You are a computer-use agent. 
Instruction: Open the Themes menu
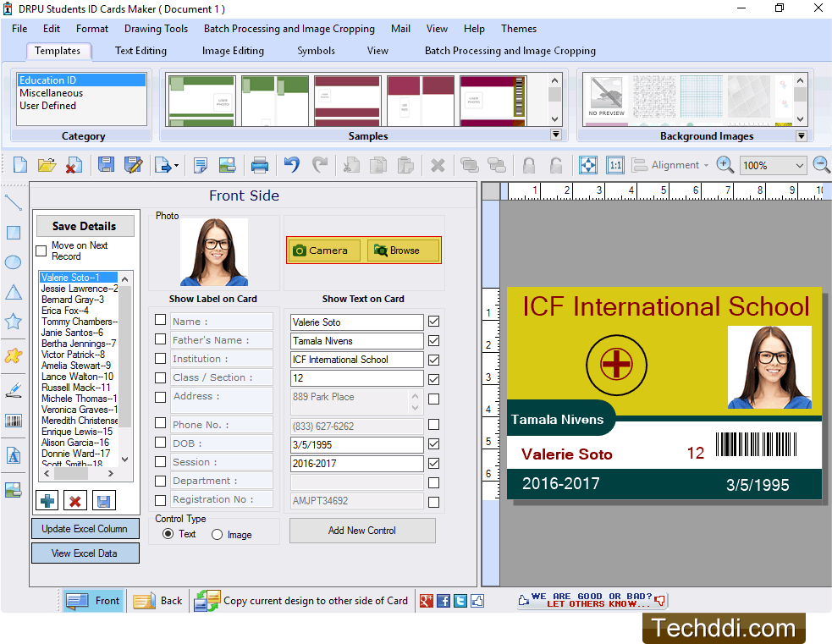coord(518,29)
